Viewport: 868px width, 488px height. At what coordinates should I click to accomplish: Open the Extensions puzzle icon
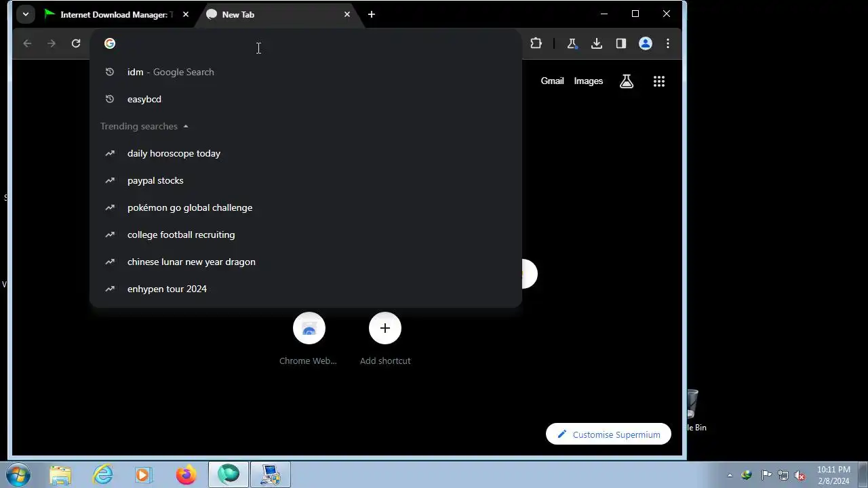[x=536, y=43]
